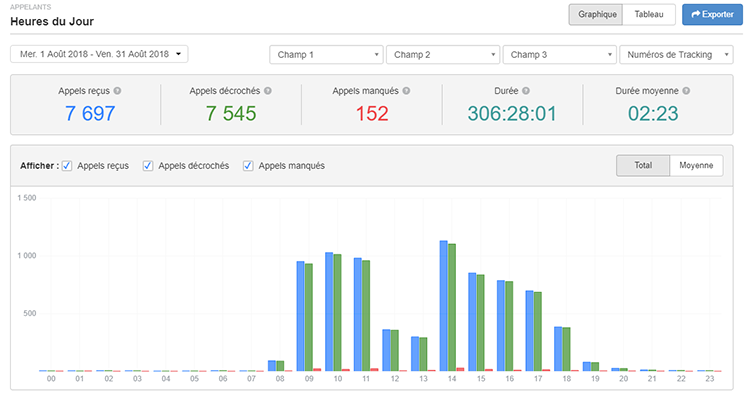750x401 pixels.
Task: Toggle the Appels décrochés checkbox
Action: 148,165
